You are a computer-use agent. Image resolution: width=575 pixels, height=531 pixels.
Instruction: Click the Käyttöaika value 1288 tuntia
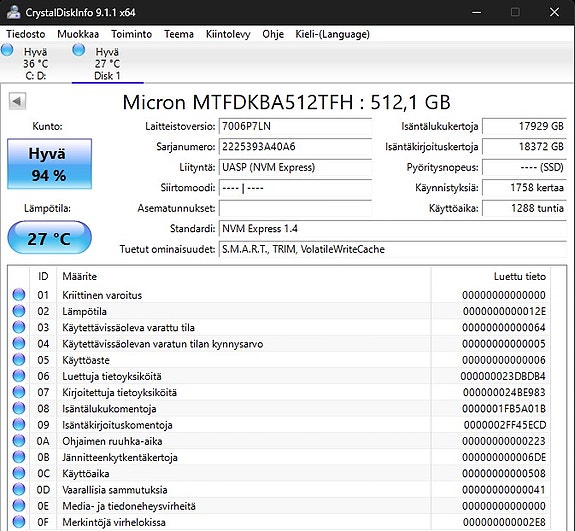pos(524,209)
